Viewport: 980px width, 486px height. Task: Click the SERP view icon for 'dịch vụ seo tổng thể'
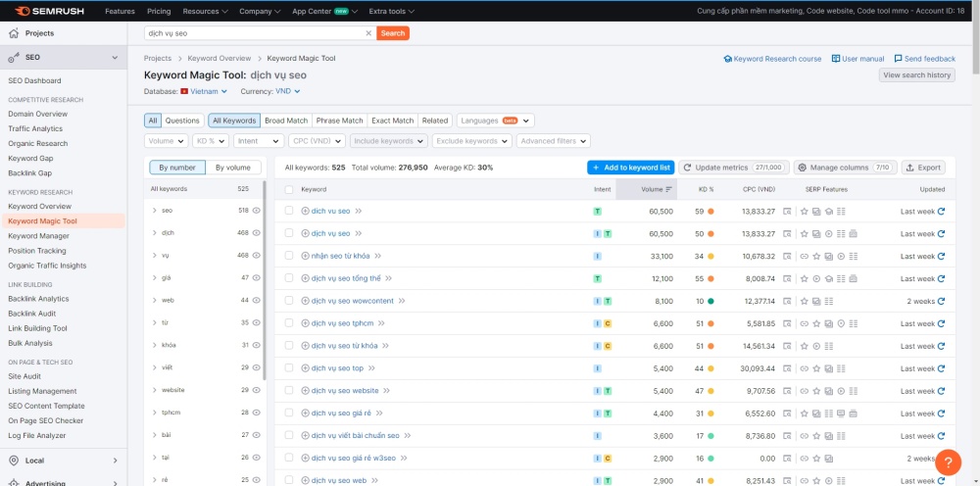pyautogui.click(x=787, y=278)
